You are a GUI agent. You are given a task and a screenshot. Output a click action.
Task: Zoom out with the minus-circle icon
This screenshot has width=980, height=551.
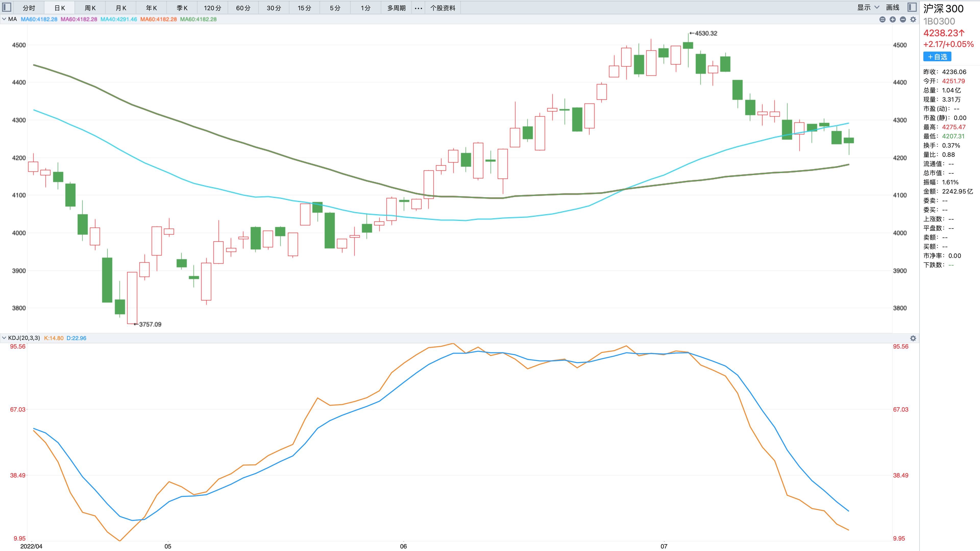903,19
